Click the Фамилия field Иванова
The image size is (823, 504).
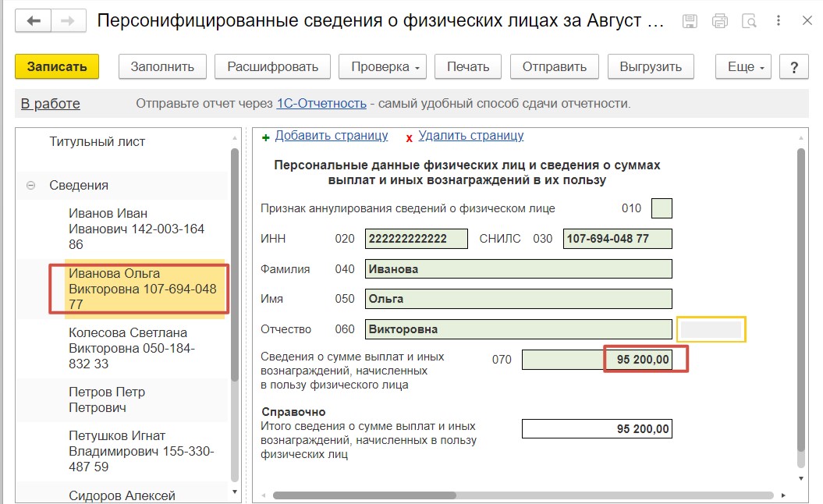519,269
